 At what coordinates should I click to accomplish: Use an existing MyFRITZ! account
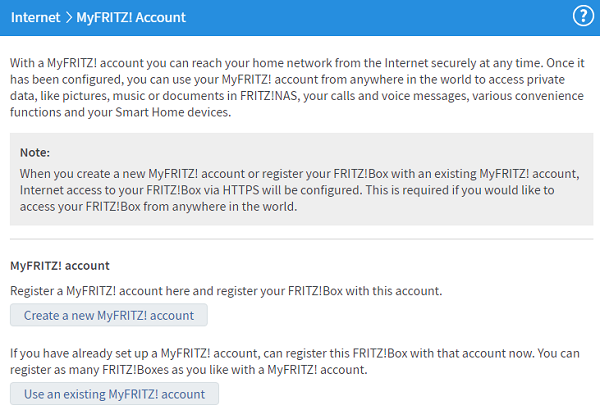click(114, 394)
